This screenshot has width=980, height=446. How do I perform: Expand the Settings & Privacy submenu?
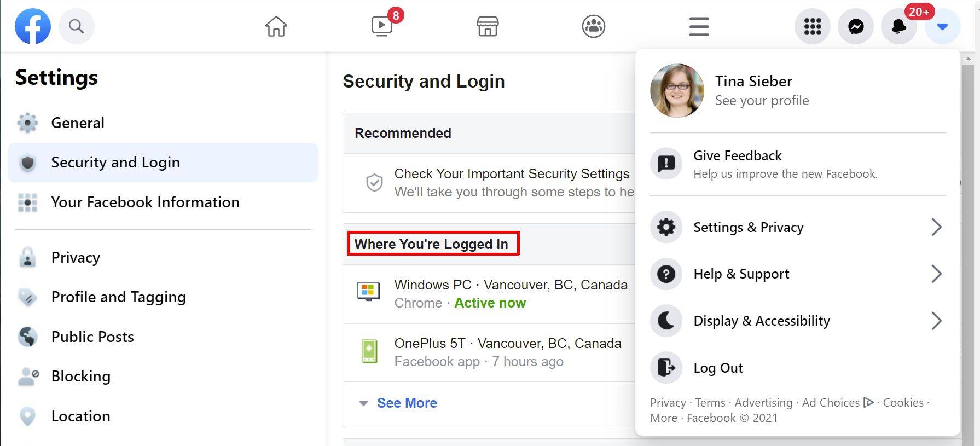(x=936, y=227)
